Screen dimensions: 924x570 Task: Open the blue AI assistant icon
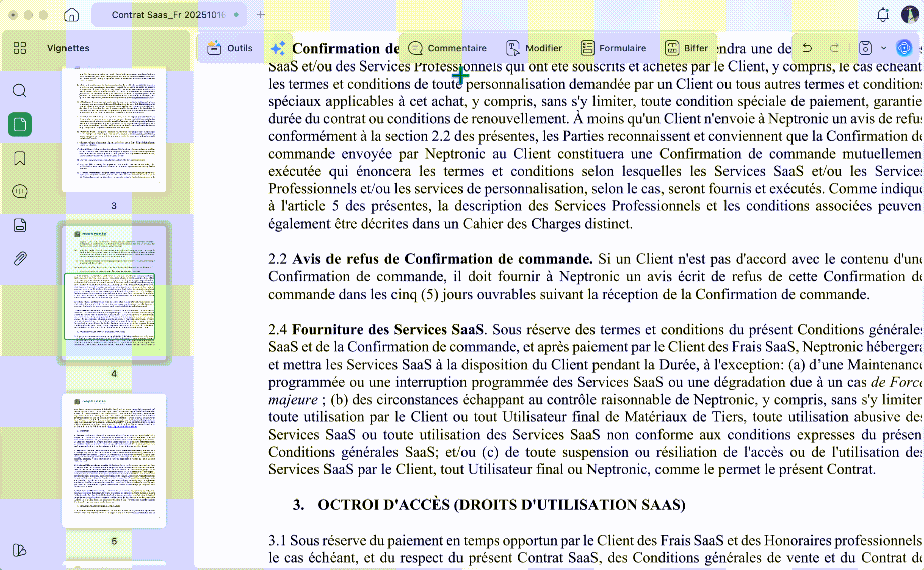click(904, 48)
